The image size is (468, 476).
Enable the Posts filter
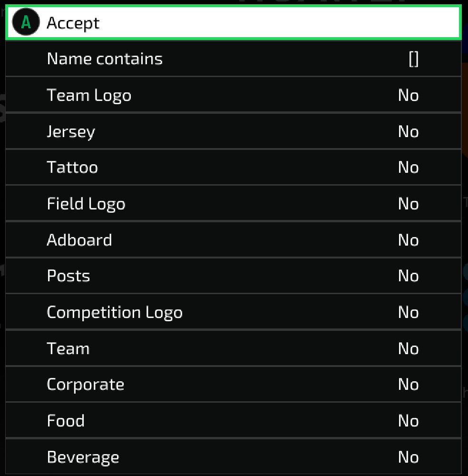(x=233, y=276)
